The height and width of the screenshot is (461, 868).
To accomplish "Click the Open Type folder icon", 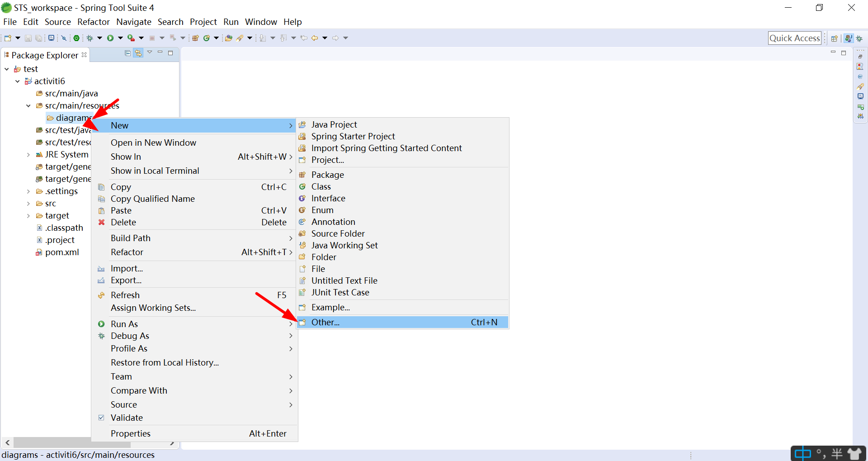I will [229, 38].
